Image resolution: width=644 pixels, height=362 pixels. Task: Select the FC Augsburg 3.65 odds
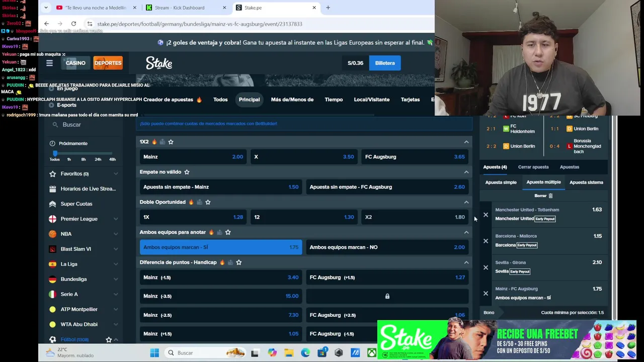(x=415, y=157)
